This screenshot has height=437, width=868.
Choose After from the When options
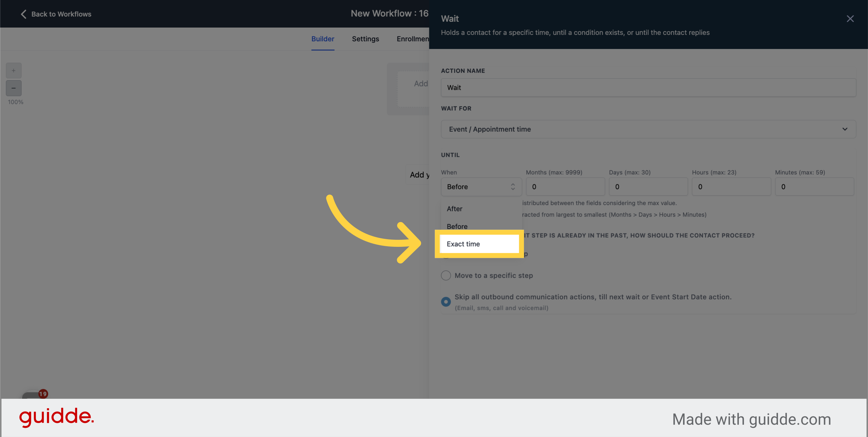click(x=455, y=209)
